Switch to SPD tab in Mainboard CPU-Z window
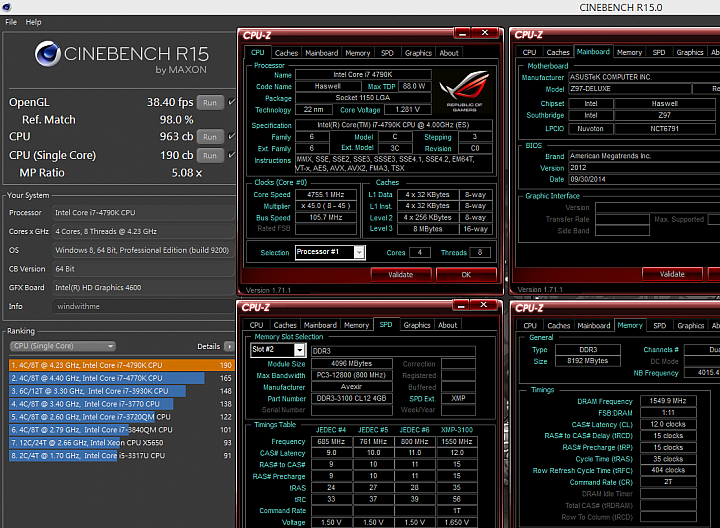 tap(659, 52)
